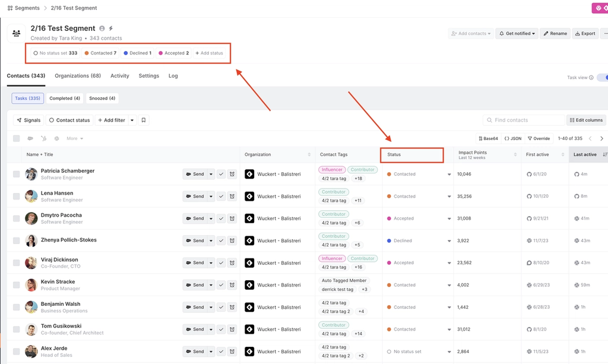Expand the Add filter dropdown arrow
608x364 pixels.
132,120
